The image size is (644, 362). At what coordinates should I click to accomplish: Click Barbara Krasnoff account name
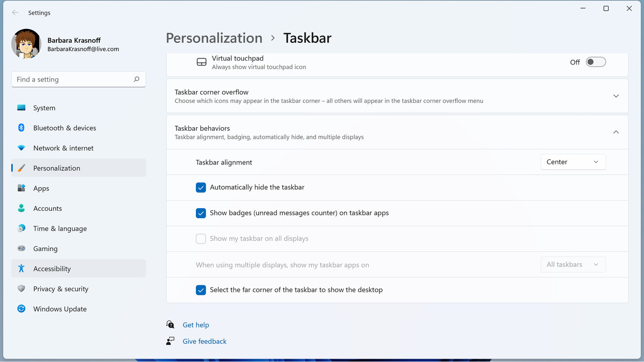74,40
